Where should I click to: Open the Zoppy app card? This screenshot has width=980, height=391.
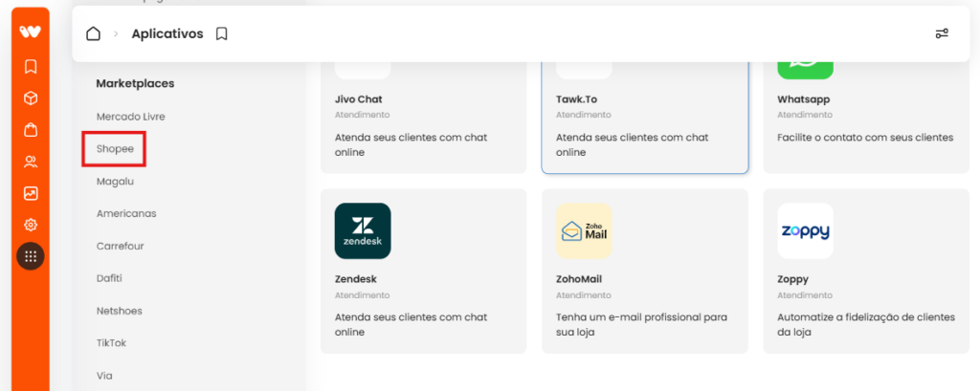pyautogui.click(x=866, y=272)
